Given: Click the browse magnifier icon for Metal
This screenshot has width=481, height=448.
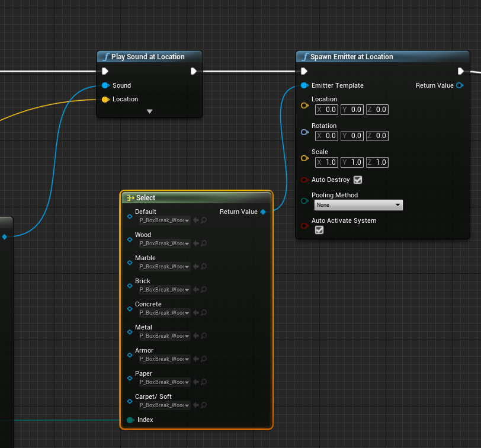Looking at the screenshot, I should (x=203, y=335).
